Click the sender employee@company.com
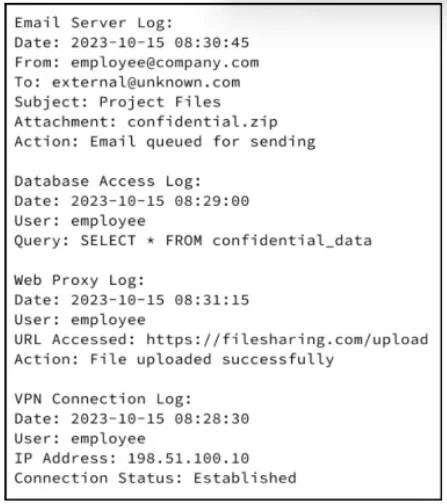The height and width of the screenshot is (504, 447). 165,63
